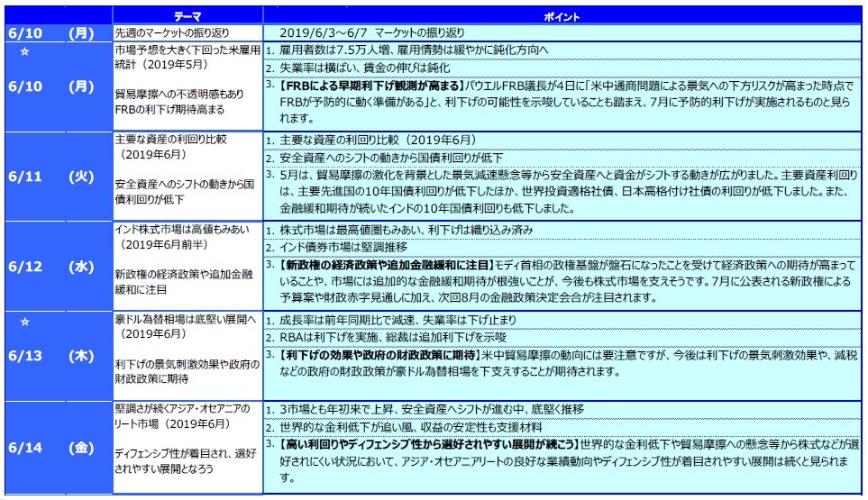Select the 6/14 (金) date cell
This screenshot has width=868, height=500.
54,447
